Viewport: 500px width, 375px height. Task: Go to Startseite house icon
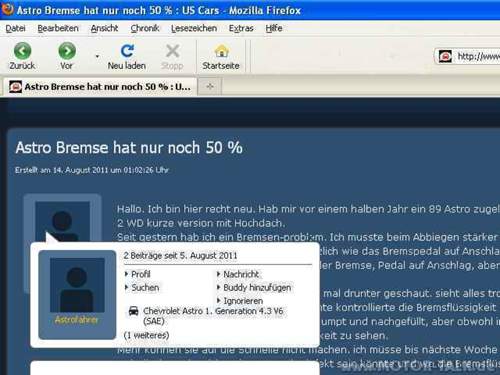pyautogui.click(x=221, y=51)
